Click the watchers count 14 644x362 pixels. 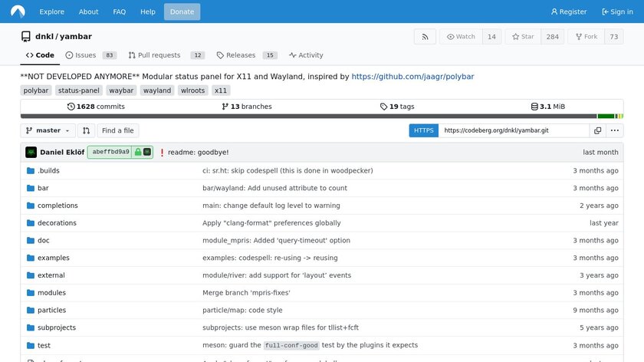coord(491,37)
